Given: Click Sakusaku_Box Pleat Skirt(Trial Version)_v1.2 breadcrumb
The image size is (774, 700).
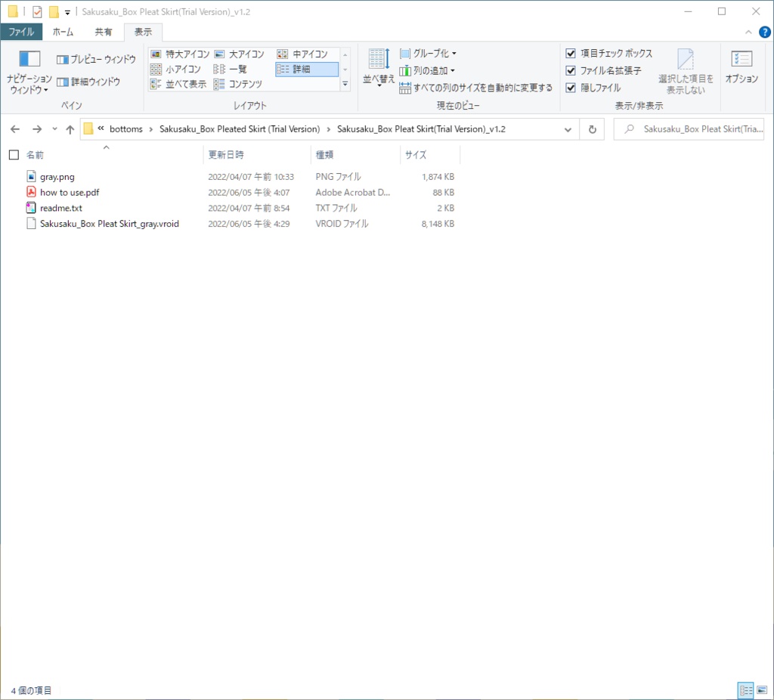Looking at the screenshot, I should pyautogui.click(x=421, y=129).
